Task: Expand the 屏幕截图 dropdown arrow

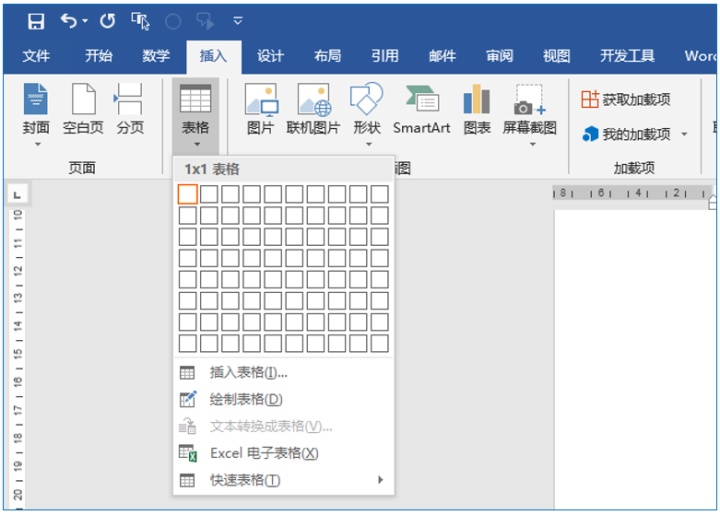Action: (533, 144)
